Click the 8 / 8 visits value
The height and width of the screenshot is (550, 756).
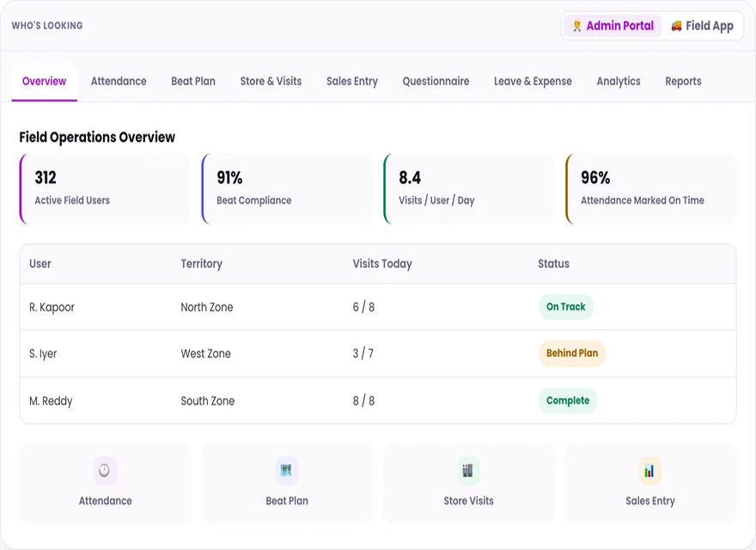click(x=363, y=401)
